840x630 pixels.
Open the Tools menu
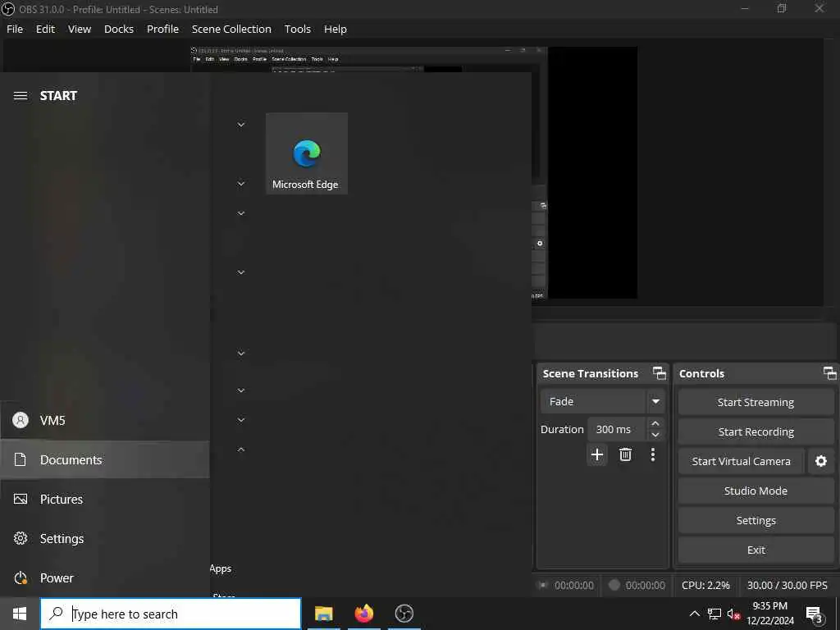point(297,29)
